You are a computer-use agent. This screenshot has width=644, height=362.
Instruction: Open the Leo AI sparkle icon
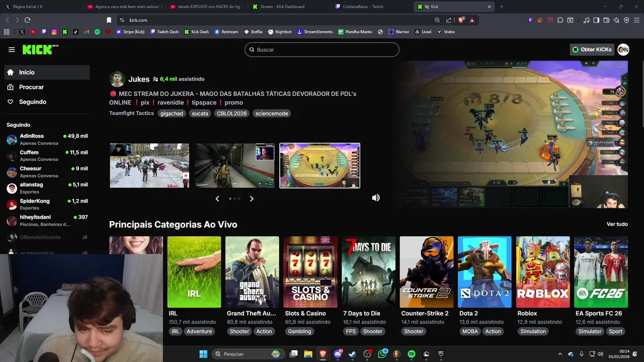click(x=616, y=20)
